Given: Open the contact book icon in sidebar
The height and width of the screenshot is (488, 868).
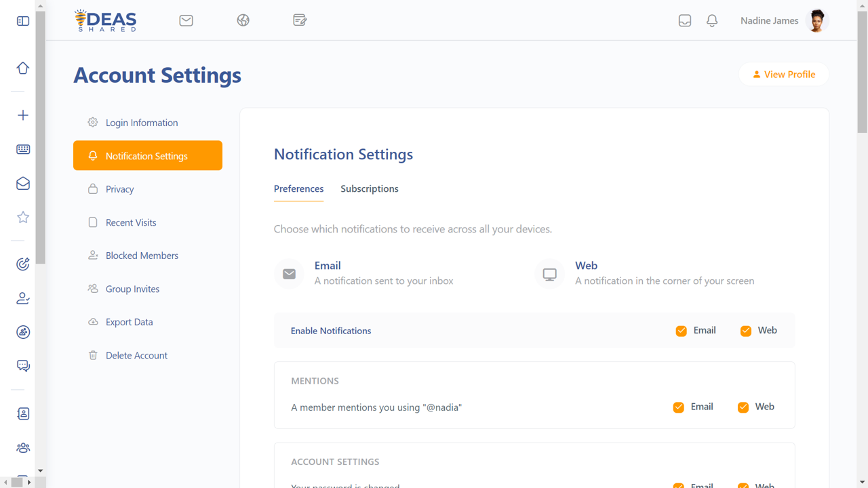Looking at the screenshot, I should click(23, 413).
